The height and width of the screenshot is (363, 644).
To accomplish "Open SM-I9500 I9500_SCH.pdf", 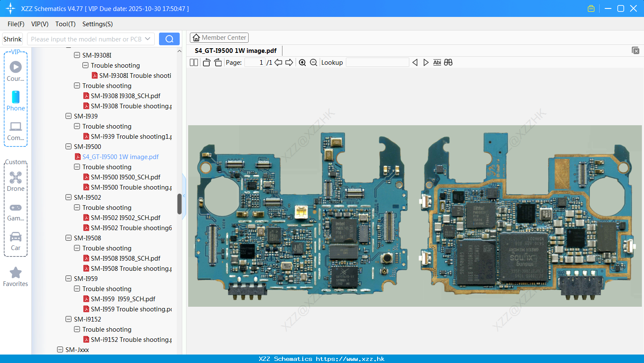I will click(126, 177).
